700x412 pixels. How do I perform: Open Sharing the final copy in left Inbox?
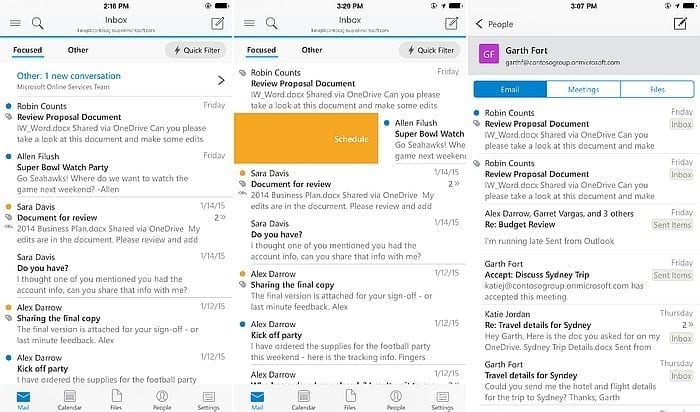click(116, 324)
